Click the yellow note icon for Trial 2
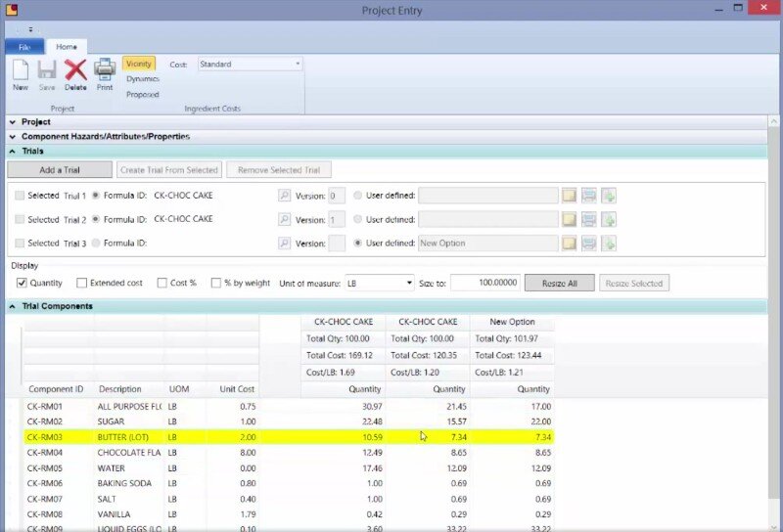The height and width of the screenshot is (532, 783). 569,219
